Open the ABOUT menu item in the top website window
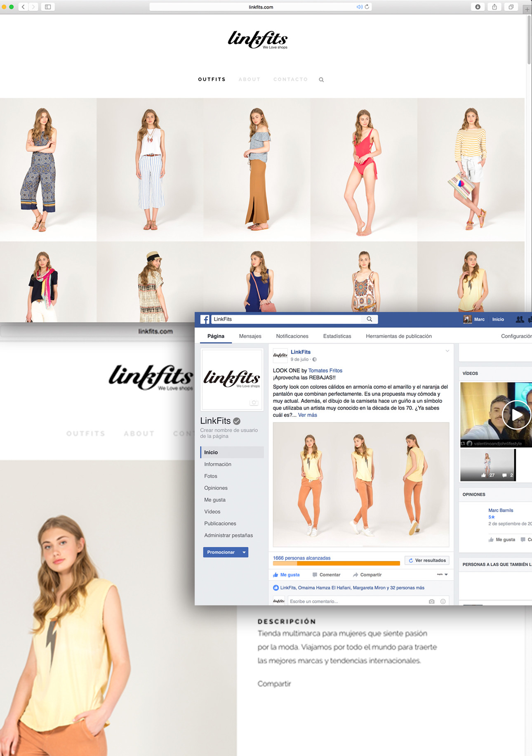Screen dimensions: 532x756 pos(249,79)
